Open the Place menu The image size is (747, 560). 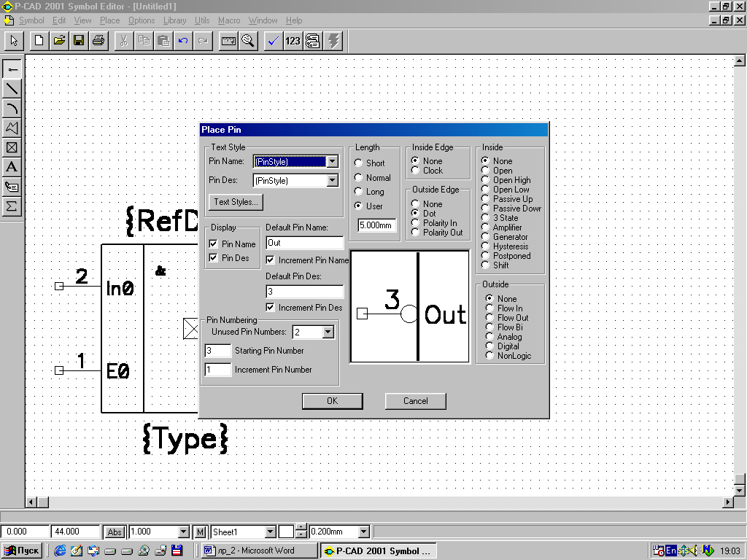click(109, 20)
